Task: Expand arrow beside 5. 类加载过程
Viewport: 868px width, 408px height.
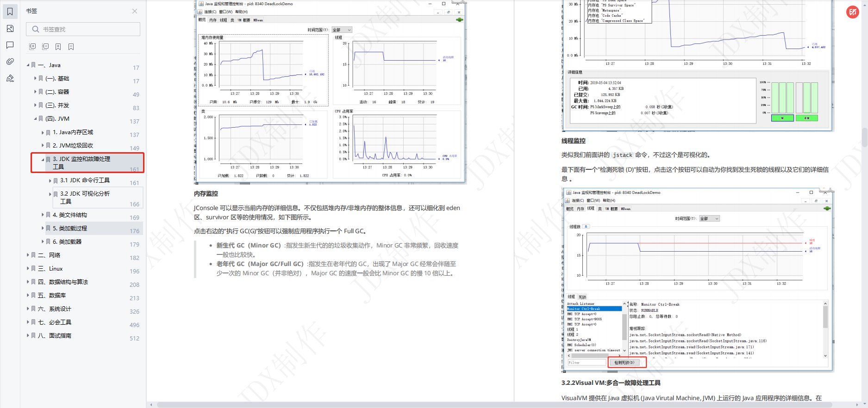Action: pyautogui.click(x=43, y=229)
